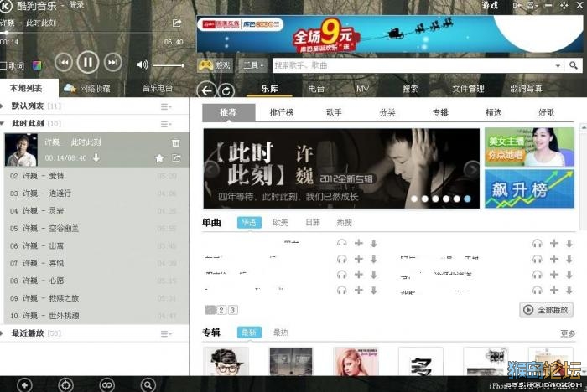Image resolution: width=587 pixels, height=392 pixels.
Task: Open the colorful skin icon
Action: pos(37,66)
